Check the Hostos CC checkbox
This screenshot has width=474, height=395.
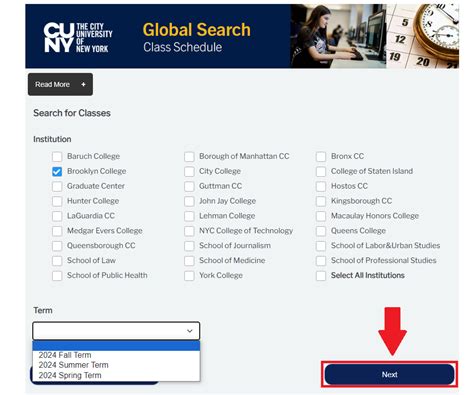[x=321, y=186]
